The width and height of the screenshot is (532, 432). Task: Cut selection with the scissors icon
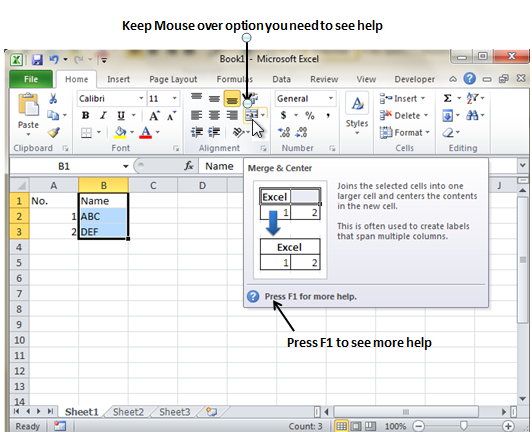pyautogui.click(x=53, y=99)
